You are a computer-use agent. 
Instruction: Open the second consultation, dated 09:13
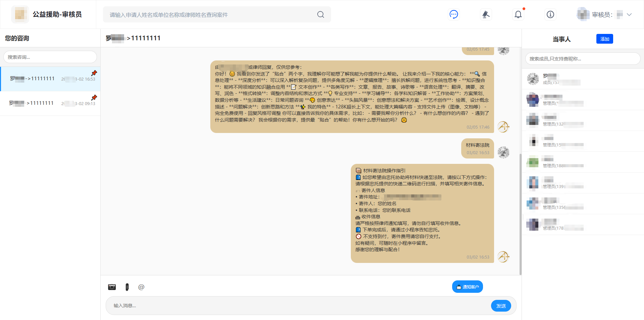(x=50, y=103)
